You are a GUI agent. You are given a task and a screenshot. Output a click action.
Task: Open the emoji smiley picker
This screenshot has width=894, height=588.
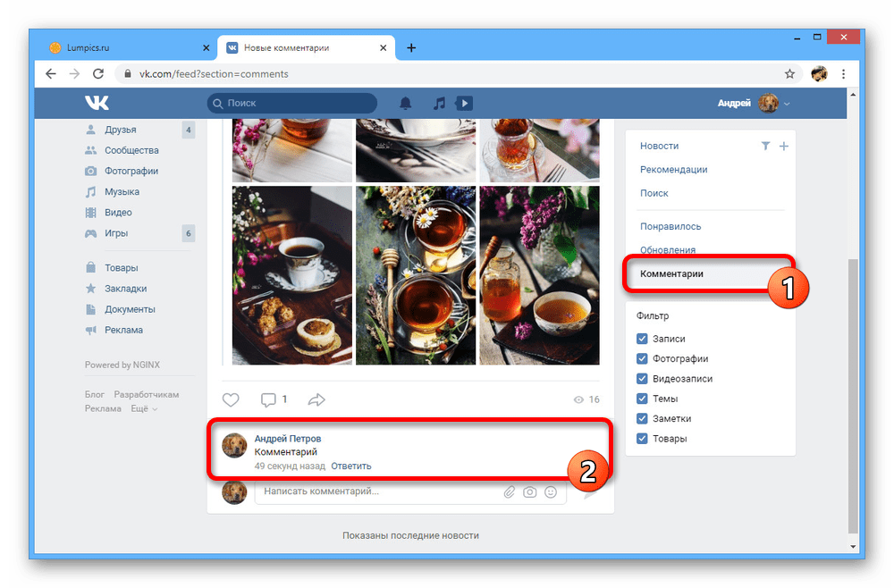[551, 491]
